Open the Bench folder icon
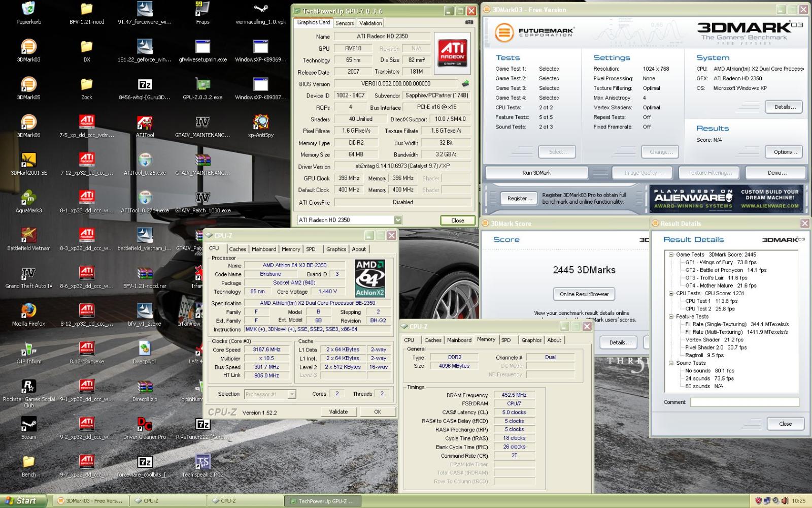The height and width of the screenshot is (508, 812). (28, 465)
